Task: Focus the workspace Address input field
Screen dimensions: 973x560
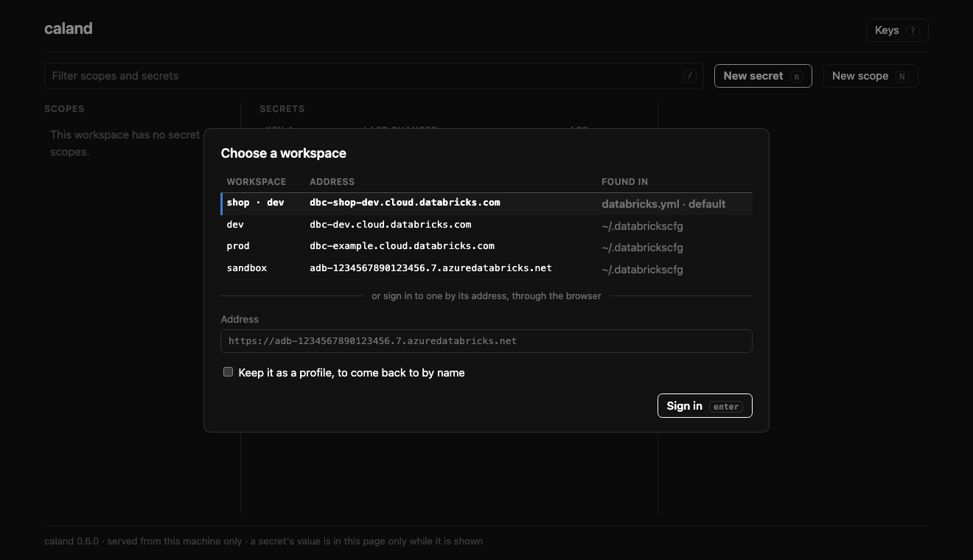Action: 486,341
